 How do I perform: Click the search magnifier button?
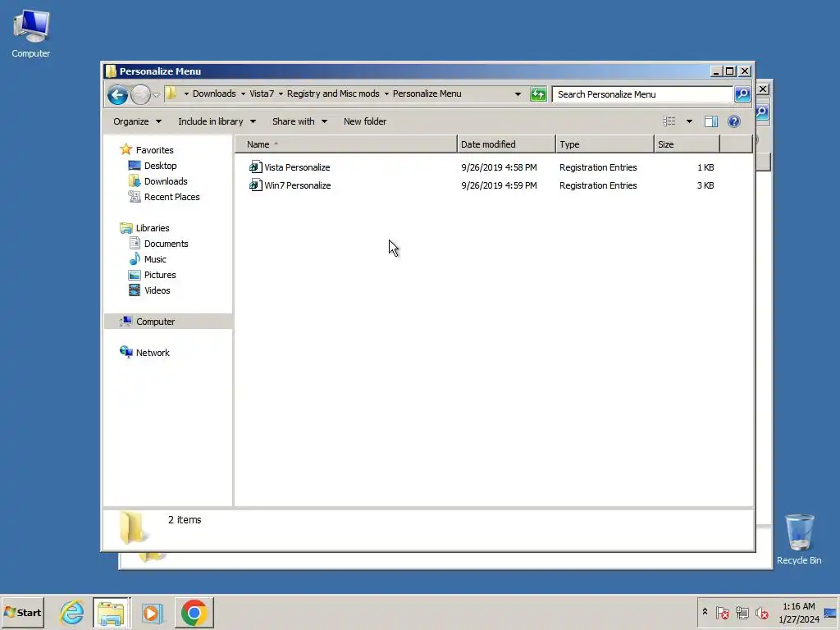tap(742, 94)
